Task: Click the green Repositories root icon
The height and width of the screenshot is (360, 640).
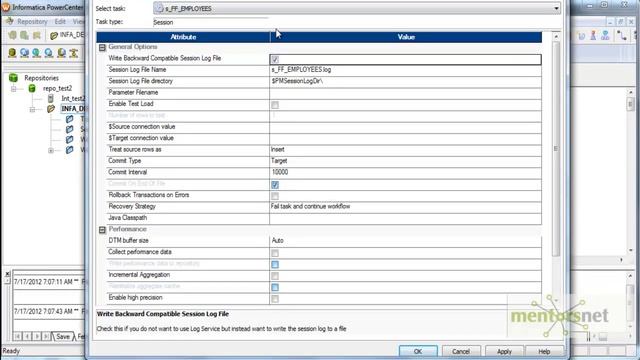Action: [x=13, y=78]
